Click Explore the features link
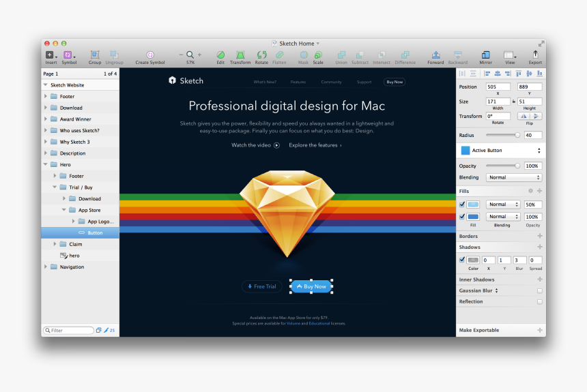 click(315, 145)
